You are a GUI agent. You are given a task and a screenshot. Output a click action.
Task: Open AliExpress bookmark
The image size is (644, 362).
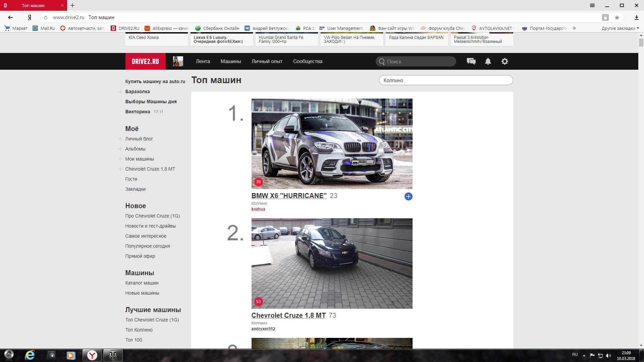coord(167,28)
